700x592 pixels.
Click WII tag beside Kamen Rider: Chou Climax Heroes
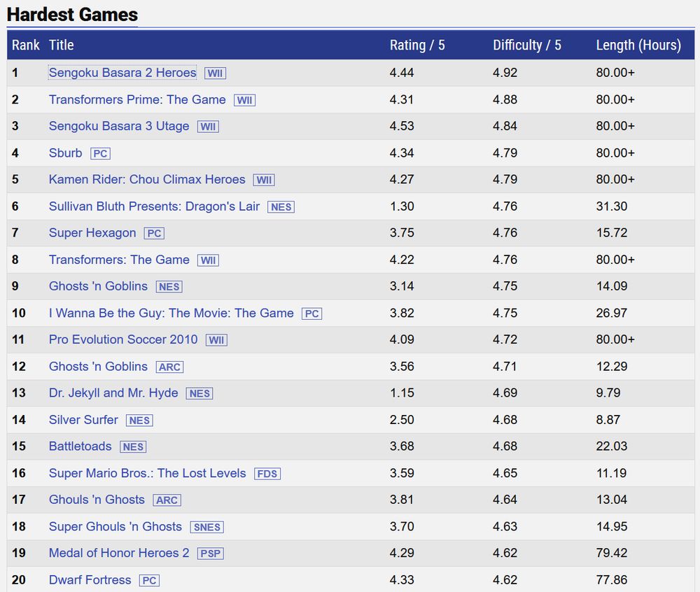pos(264,180)
